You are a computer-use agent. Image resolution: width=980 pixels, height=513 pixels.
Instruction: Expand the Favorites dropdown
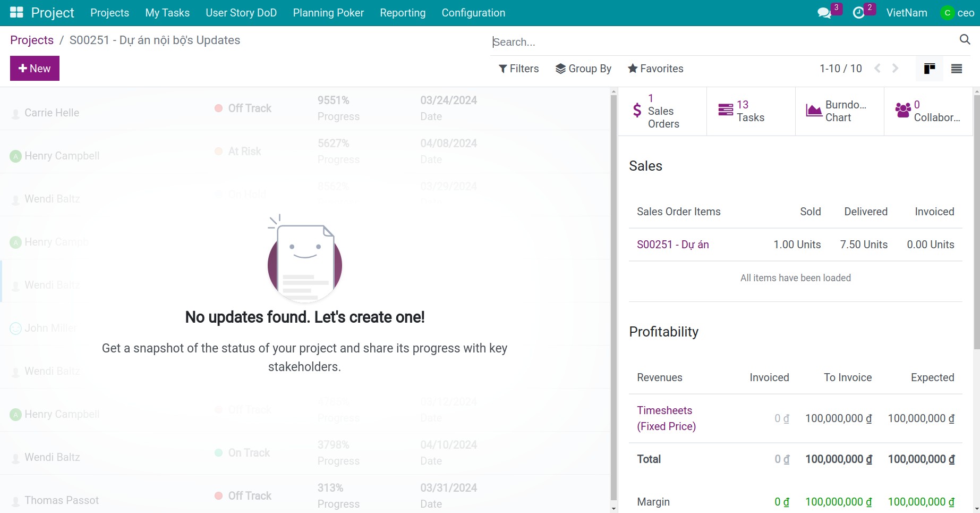coord(655,69)
